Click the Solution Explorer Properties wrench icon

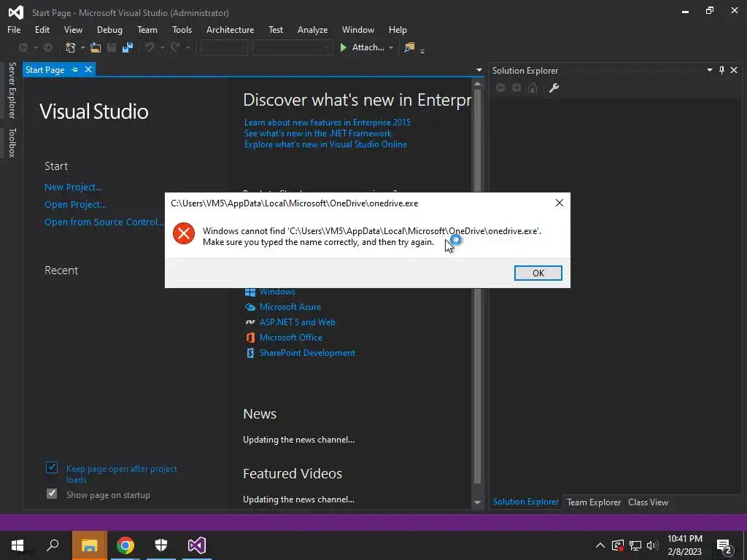click(x=554, y=87)
